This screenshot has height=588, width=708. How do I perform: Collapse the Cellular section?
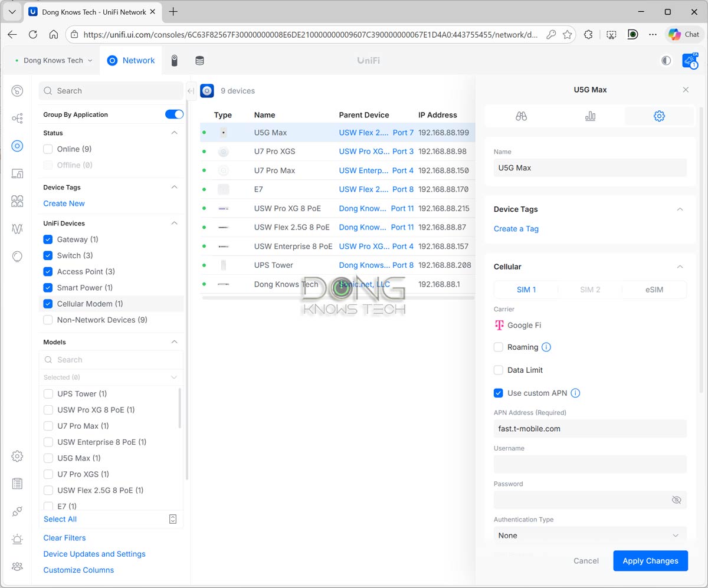click(680, 267)
